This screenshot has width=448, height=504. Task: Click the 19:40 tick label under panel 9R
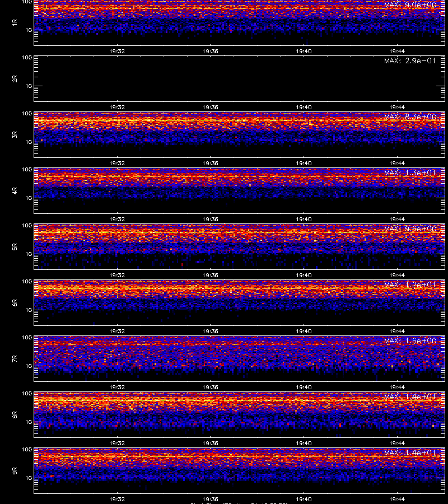[x=304, y=499]
